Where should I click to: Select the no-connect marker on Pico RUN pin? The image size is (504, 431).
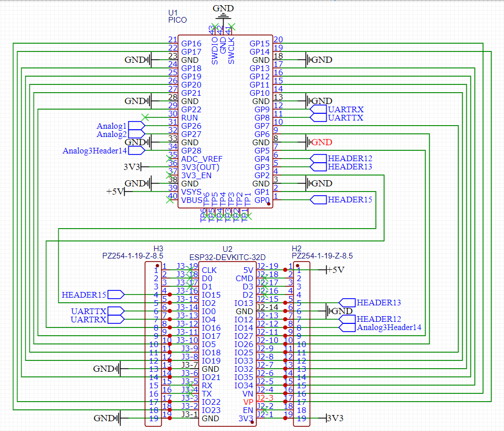pyautogui.click(x=145, y=117)
